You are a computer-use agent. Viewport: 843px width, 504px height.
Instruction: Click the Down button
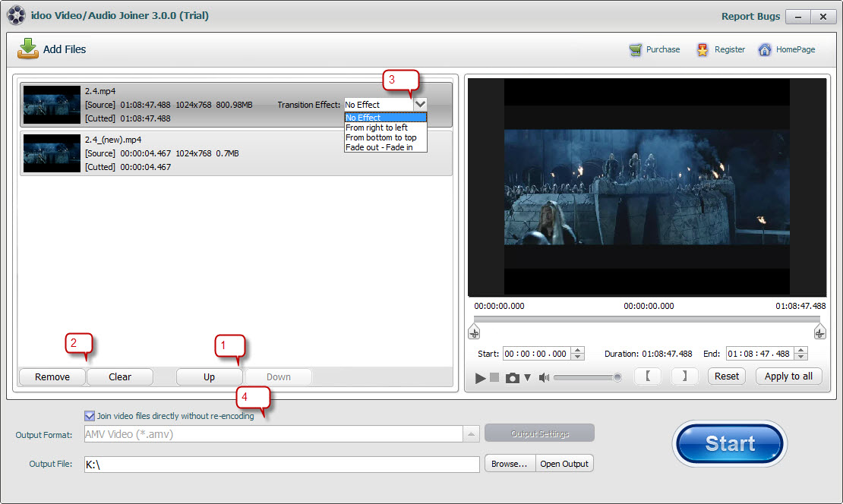[x=279, y=377]
